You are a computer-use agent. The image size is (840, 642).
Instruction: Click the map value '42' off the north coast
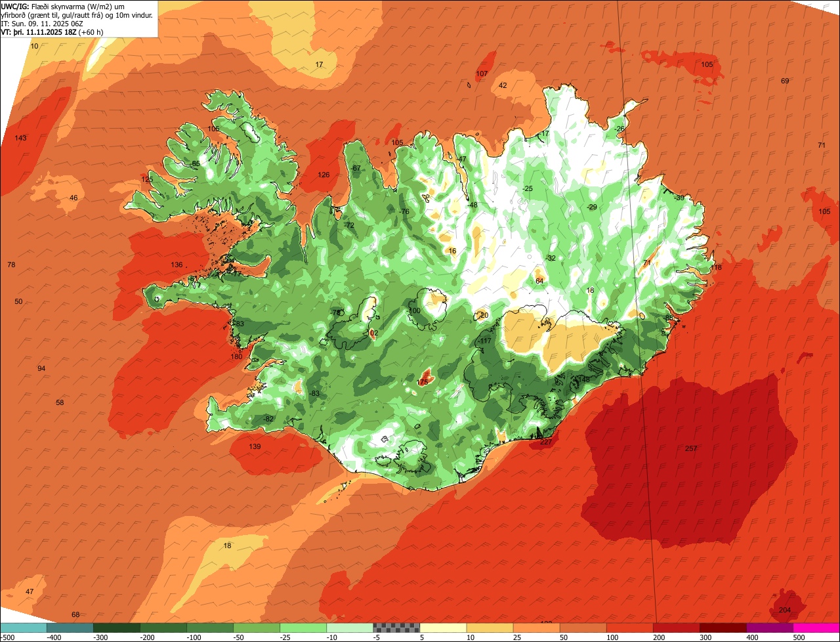click(x=503, y=85)
